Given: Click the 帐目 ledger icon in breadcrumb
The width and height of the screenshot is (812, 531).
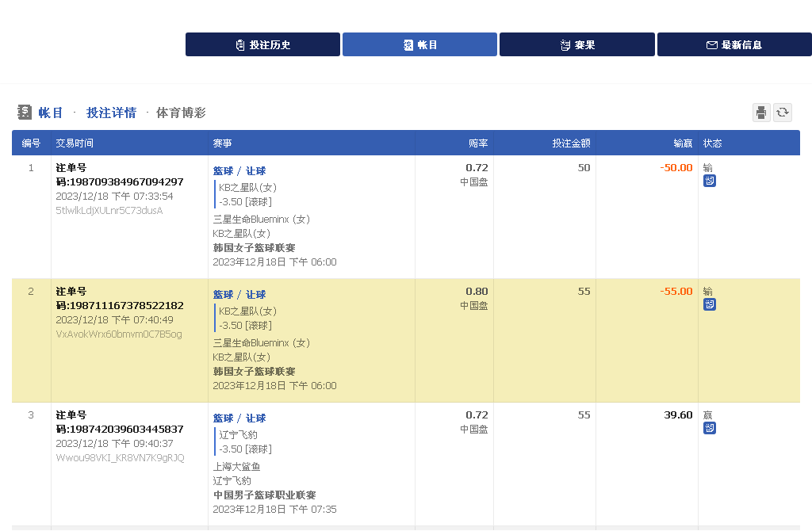Looking at the screenshot, I should tap(25, 113).
